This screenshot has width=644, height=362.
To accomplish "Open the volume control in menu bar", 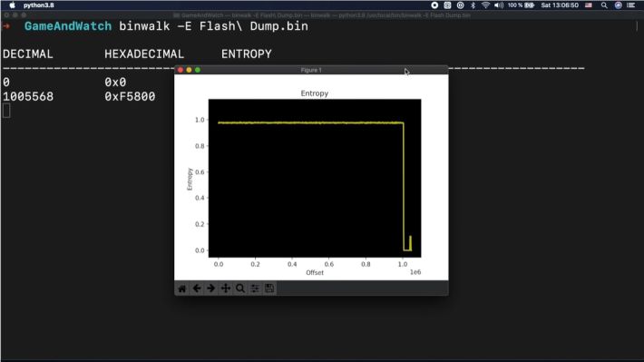I will click(x=499, y=5).
